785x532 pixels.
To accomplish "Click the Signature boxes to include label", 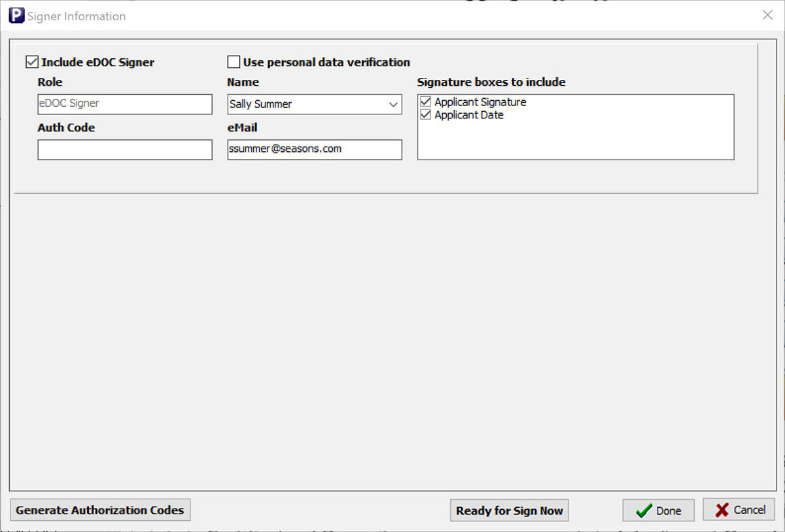I will coord(491,82).
